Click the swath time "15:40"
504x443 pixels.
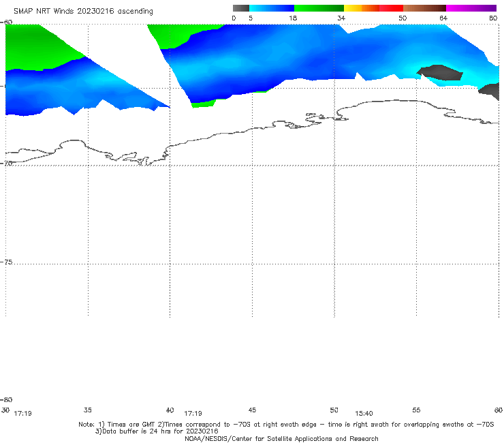(x=364, y=414)
